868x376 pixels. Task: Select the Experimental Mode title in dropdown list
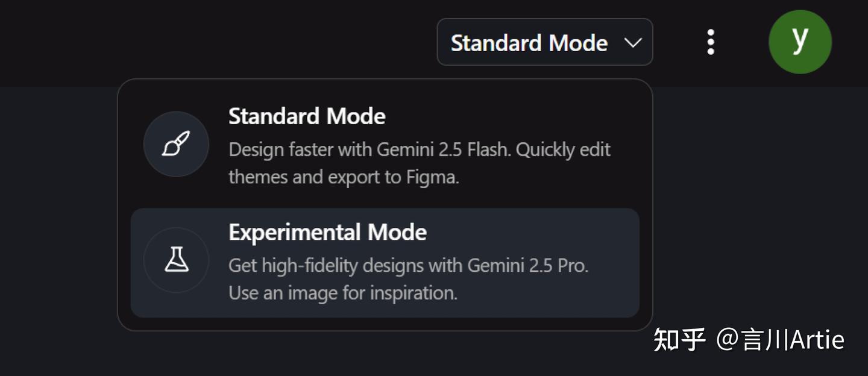(327, 233)
